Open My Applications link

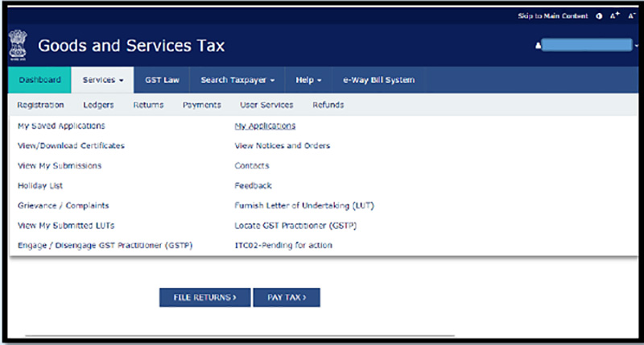coord(265,126)
